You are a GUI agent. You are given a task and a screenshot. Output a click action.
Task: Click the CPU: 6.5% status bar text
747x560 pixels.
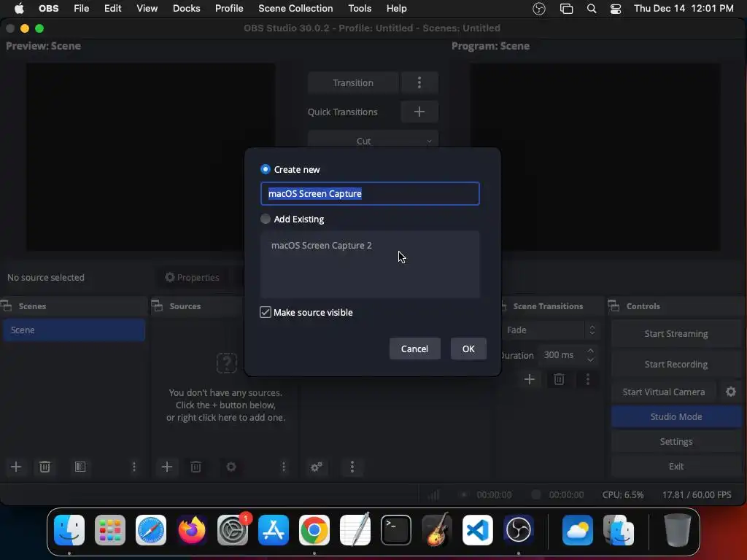(623, 495)
